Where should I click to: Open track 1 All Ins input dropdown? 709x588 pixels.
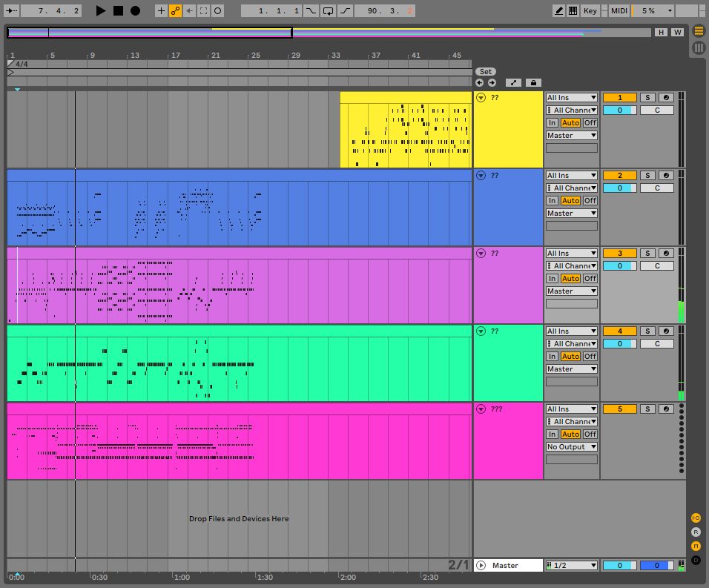coord(572,98)
